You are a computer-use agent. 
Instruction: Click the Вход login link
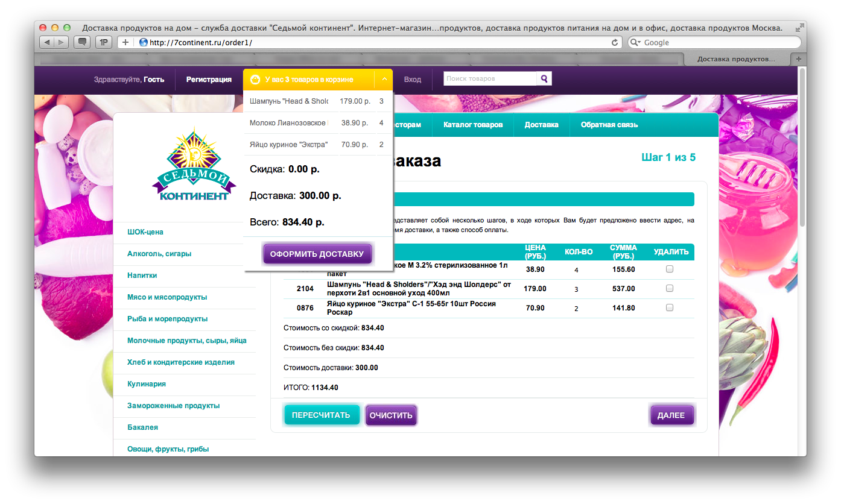(x=413, y=80)
